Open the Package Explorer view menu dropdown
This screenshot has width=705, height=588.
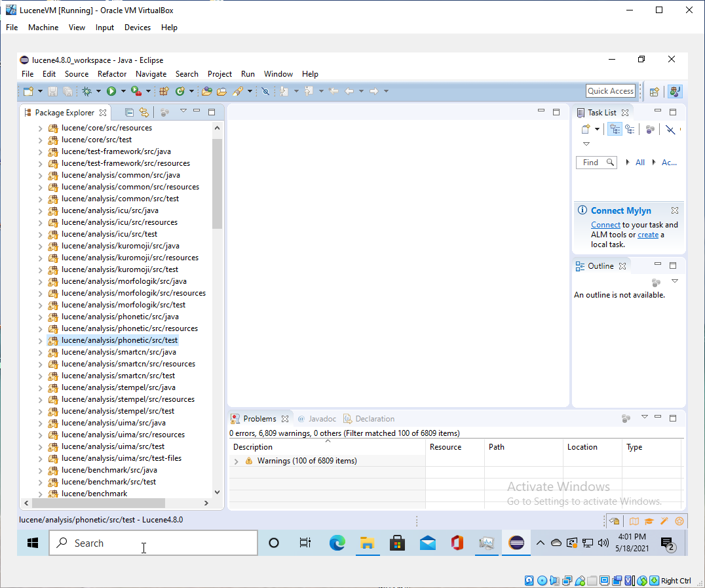(x=183, y=111)
